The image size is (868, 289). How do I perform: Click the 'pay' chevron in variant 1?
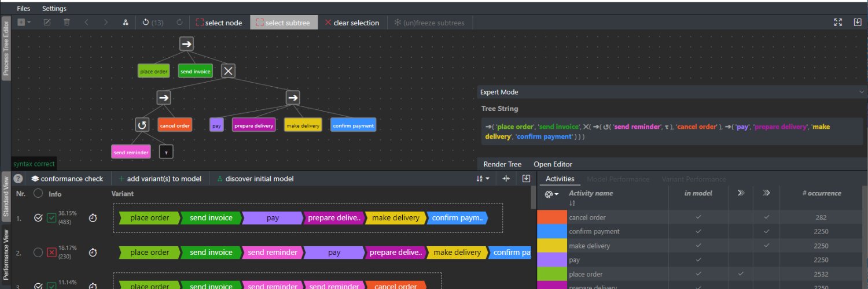[x=273, y=218]
